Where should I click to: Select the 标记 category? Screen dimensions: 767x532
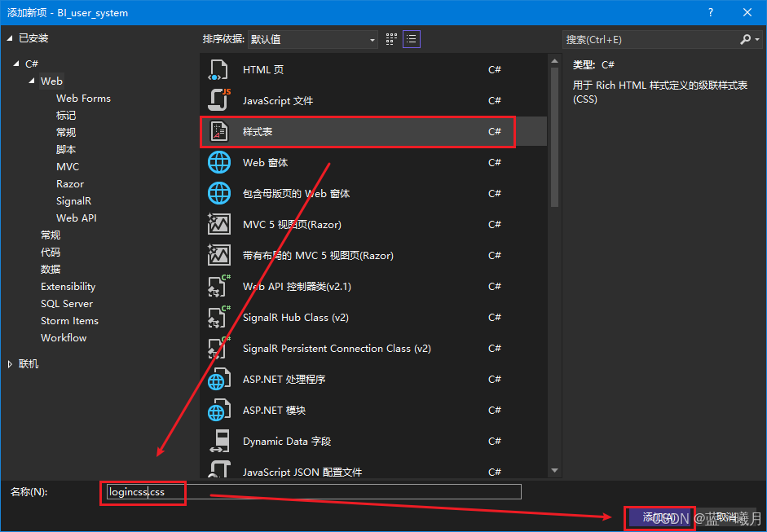(x=66, y=116)
